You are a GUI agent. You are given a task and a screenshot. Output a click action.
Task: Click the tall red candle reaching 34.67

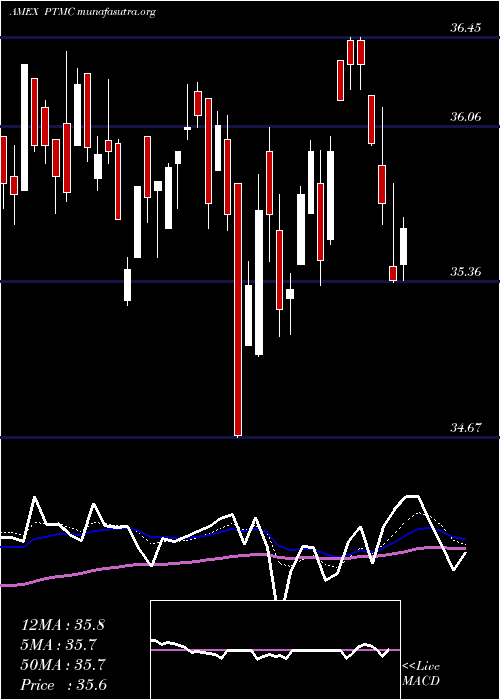click(x=238, y=309)
